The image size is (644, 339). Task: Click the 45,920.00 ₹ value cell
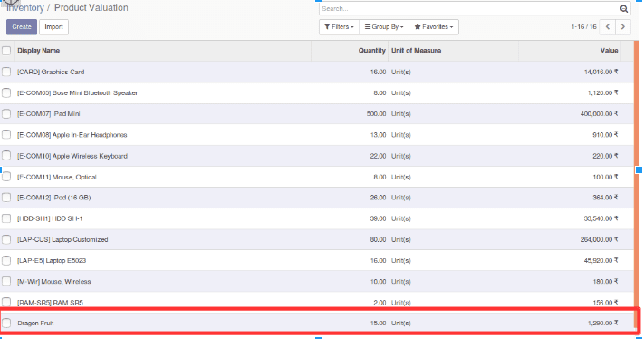click(601, 260)
